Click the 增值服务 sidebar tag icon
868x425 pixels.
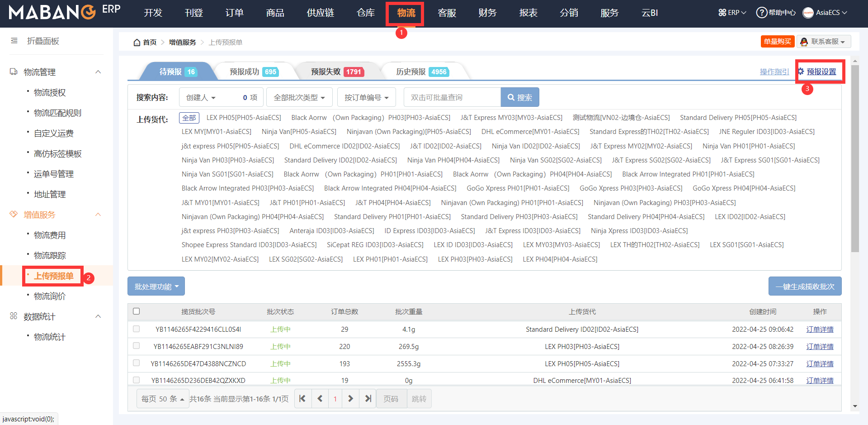click(x=14, y=214)
